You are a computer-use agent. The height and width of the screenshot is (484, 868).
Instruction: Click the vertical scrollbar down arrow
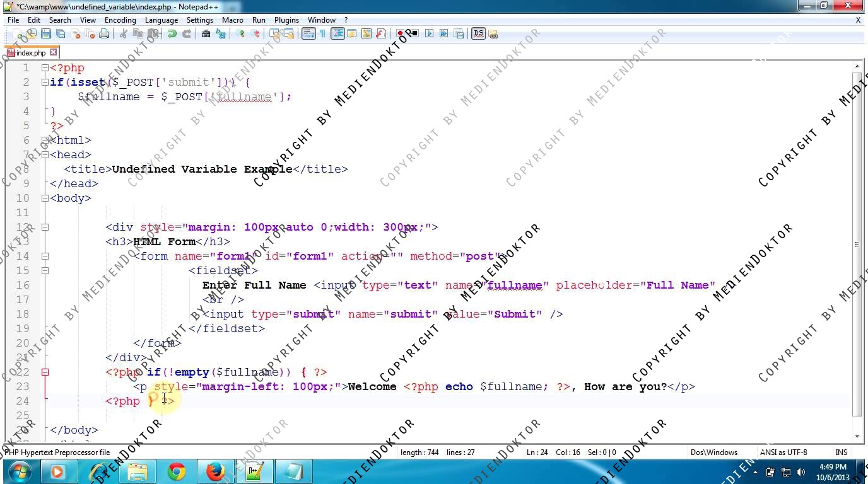[857, 436]
